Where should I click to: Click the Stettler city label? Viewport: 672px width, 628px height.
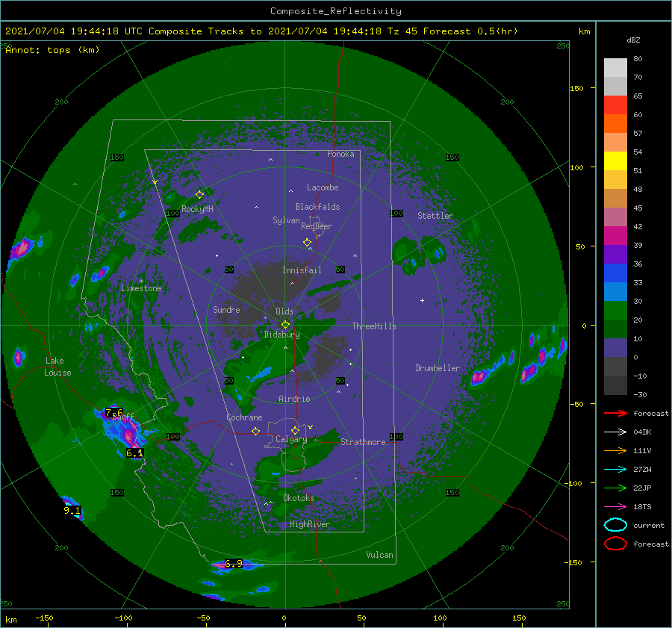point(435,216)
